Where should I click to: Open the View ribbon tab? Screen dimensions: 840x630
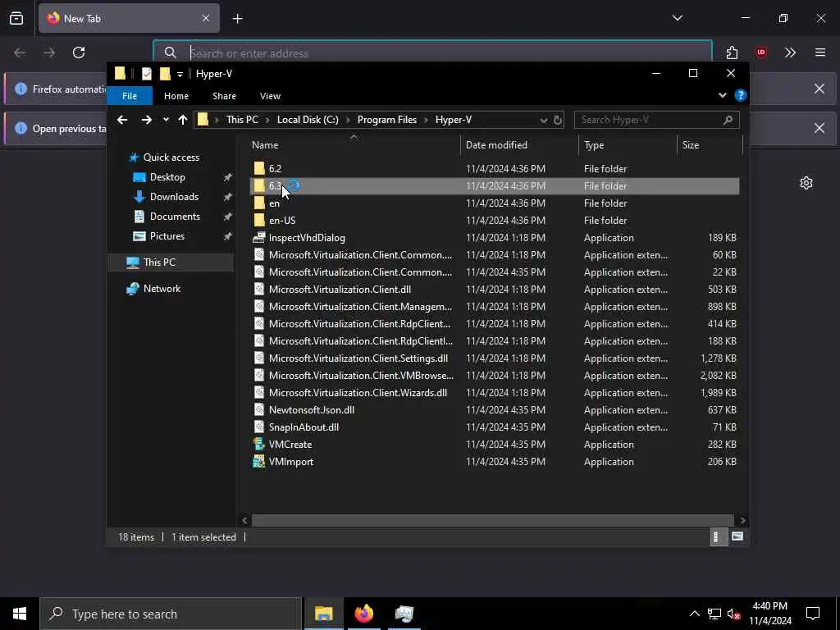(270, 96)
